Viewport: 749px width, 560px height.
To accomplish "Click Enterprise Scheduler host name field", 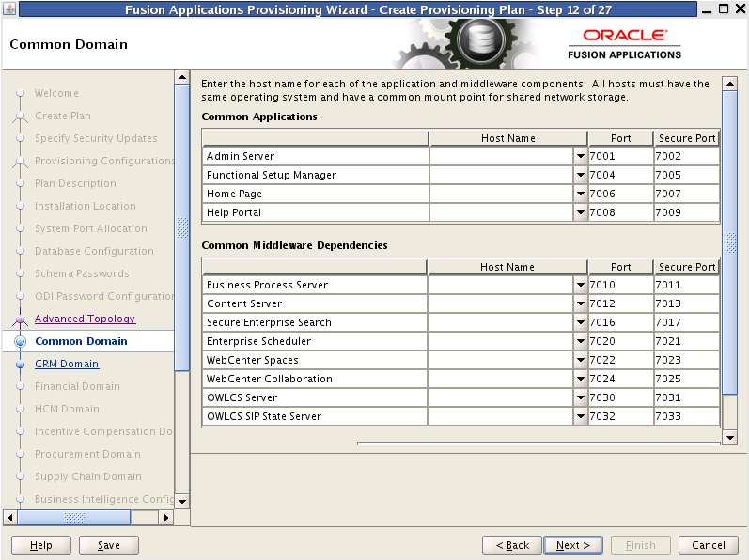I will coord(501,341).
